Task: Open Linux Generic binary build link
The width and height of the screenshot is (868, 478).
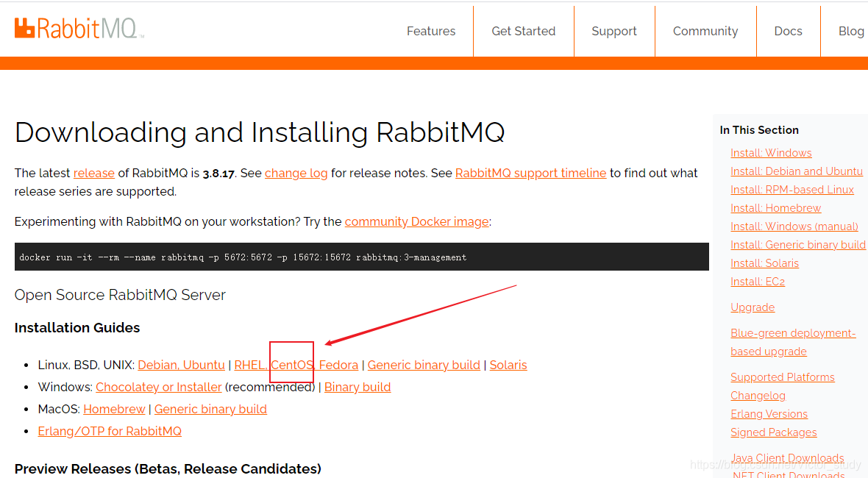Action: [424, 365]
